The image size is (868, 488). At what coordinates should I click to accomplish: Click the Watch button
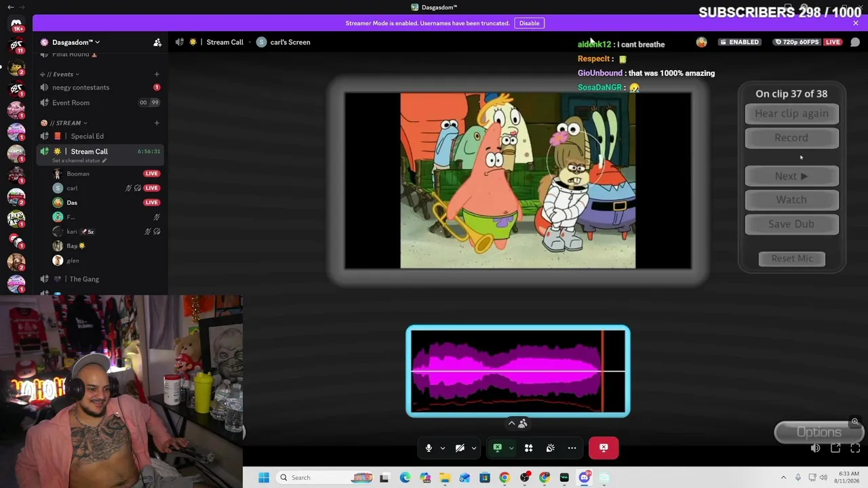[791, 200]
